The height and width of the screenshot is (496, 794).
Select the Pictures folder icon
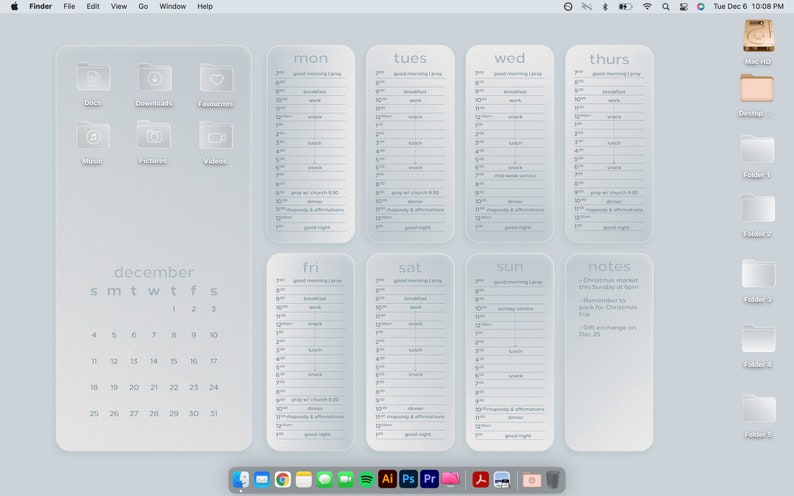(153, 135)
